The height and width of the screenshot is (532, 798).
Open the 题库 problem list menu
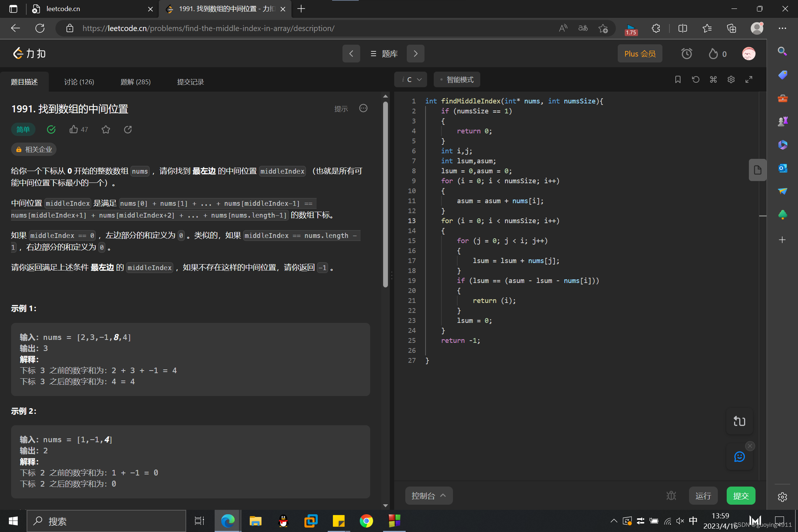pyautogui.click(x=384, y=54)
